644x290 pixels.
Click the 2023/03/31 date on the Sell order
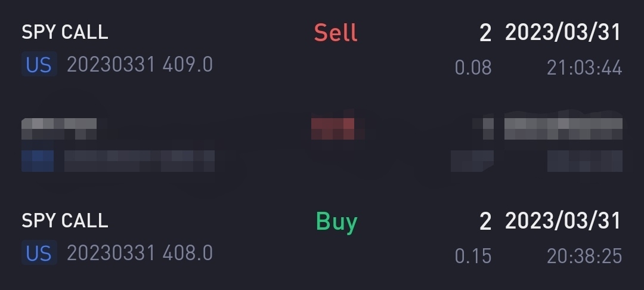click(x=563, y=32)
